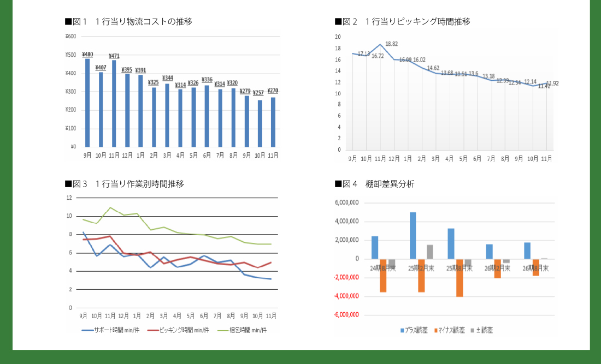This screenshot has width=601, height=364.
Task: Select the サポート時間 min/件 legend entry
Action: coord(111,330)
